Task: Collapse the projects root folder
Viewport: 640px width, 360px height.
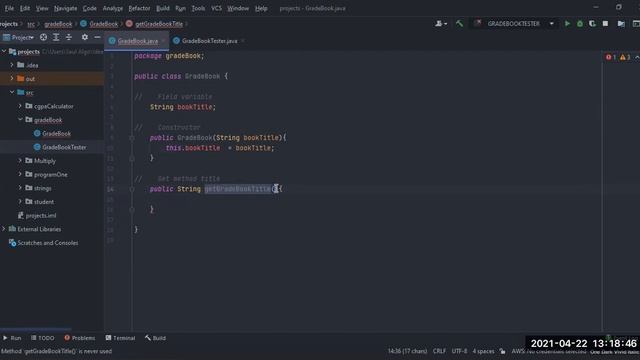Action: tap(4, 51)
